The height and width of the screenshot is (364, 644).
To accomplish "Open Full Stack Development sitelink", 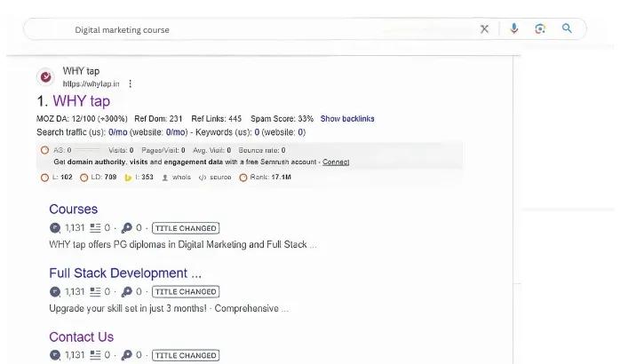I will [125, 273].
